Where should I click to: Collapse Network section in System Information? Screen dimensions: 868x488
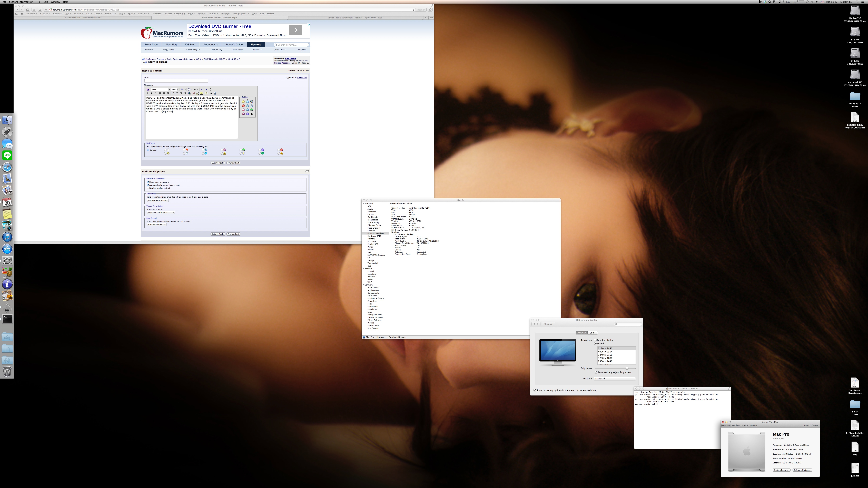point(364,268)
